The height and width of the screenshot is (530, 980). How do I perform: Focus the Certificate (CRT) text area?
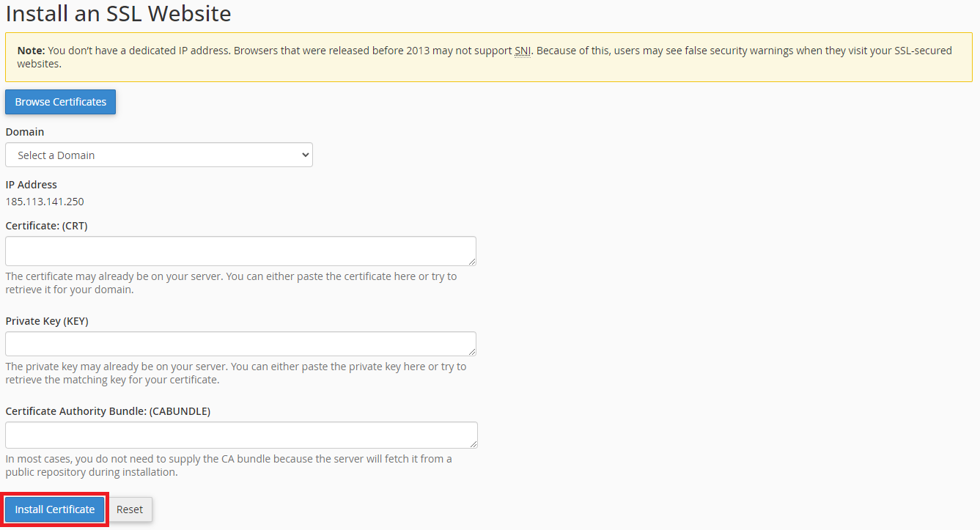click(x=240, y=251)
